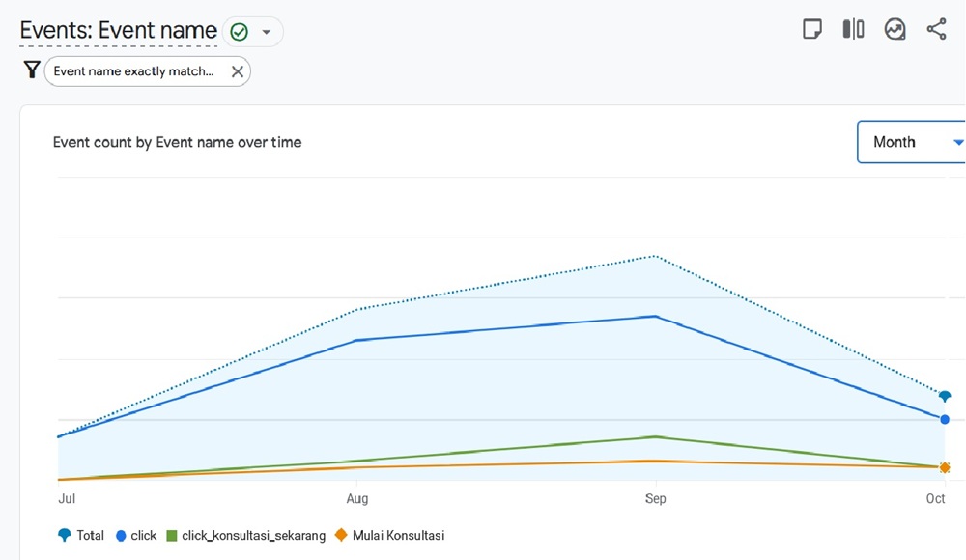This screenshot has width=966, height=560.
Task: Click the Total line peak at Sep
Action: [656, 256]
